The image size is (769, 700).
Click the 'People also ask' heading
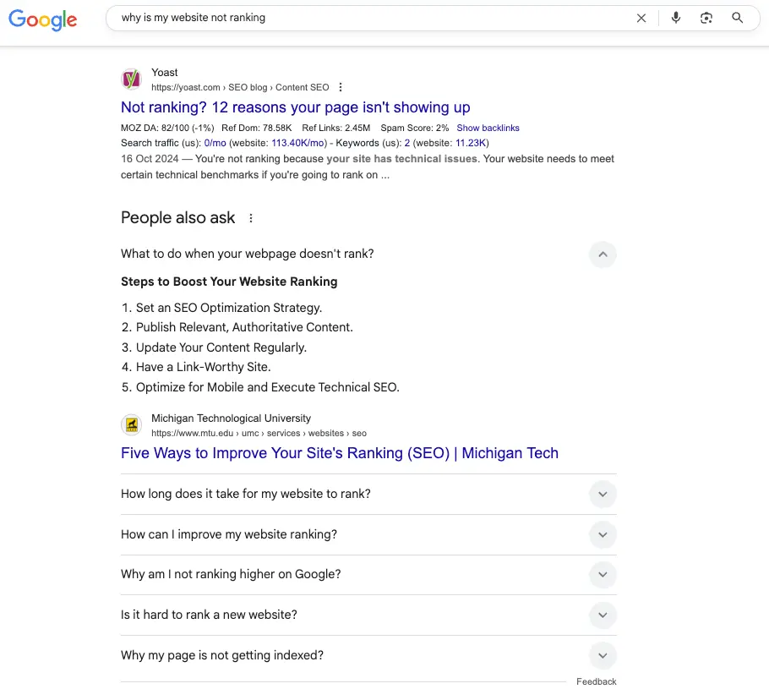pyautogui.click(x=178, y=218)
